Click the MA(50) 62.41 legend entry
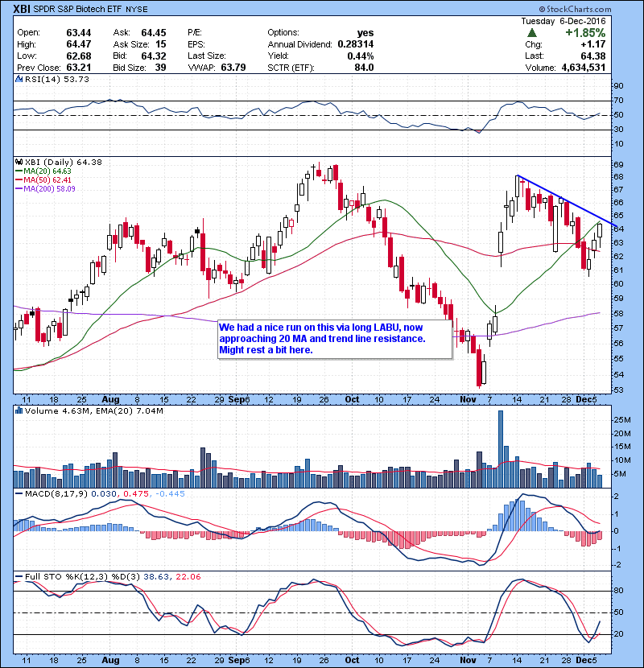Image resolution: width=644 pixels, height=668 pixels. (x=43, y=180)
